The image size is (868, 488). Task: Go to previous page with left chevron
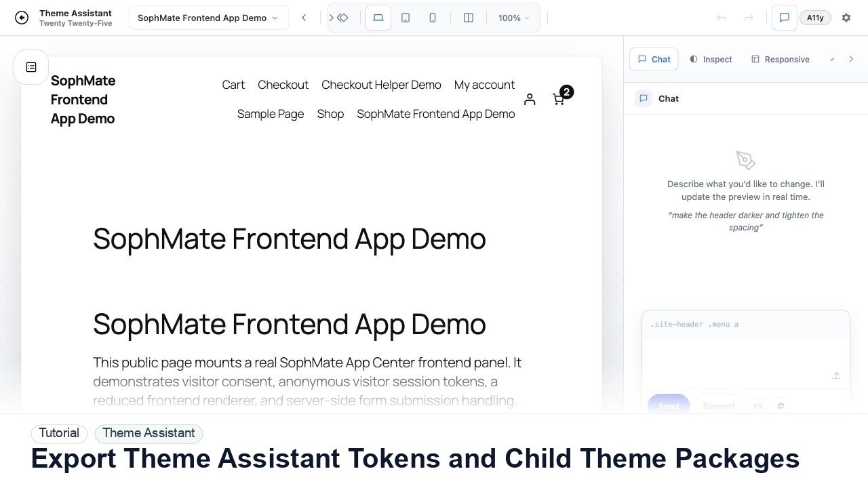click(x=304, y=18)
